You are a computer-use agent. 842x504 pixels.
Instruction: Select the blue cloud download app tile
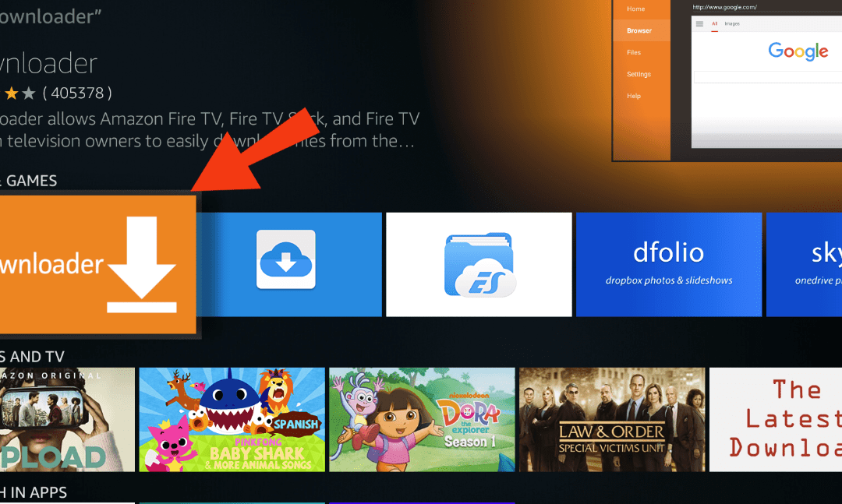289,265
